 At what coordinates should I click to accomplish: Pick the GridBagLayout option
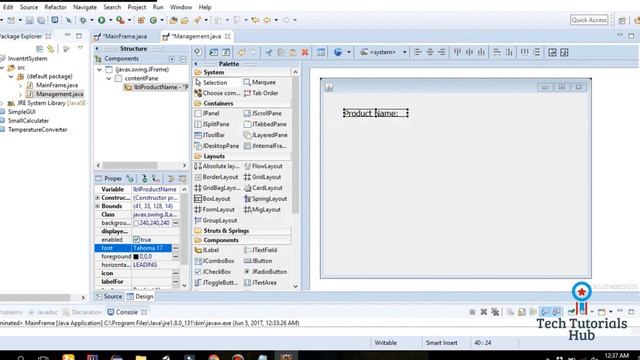[x=218, y=188]
